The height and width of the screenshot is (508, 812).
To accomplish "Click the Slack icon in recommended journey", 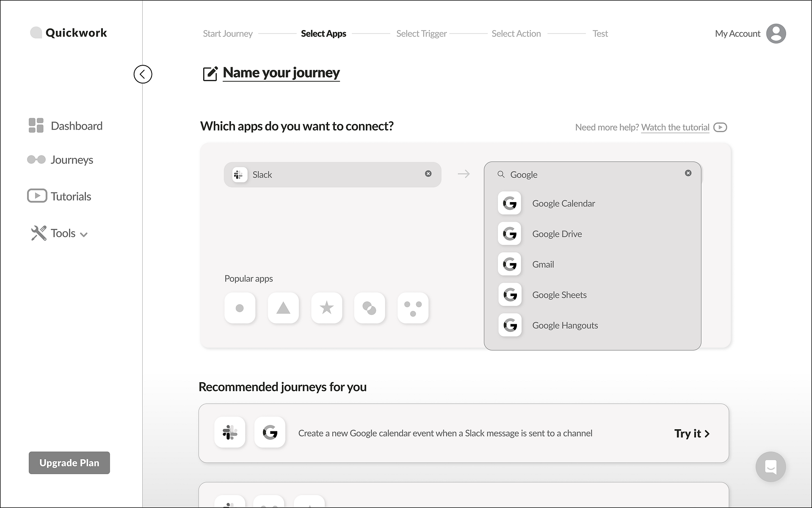I will [x=230, y=433].
